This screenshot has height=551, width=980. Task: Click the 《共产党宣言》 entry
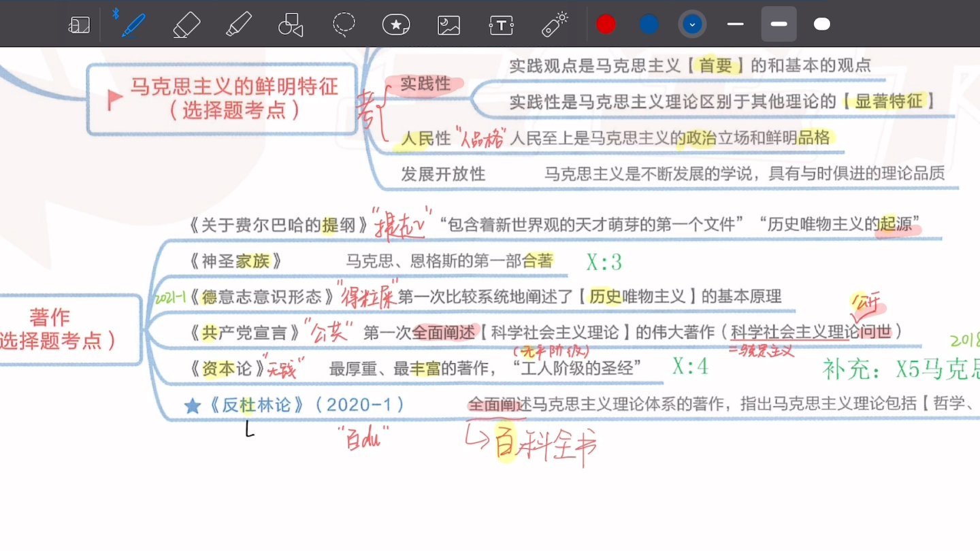245,333
